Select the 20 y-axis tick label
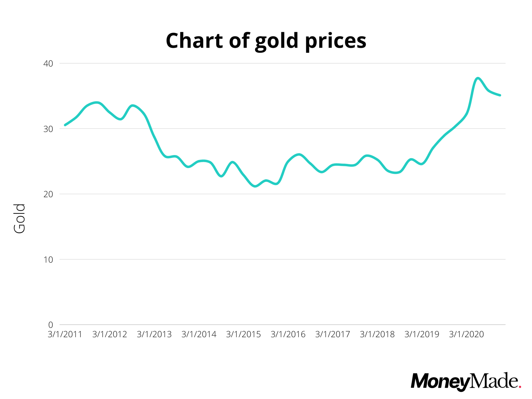 [x=48, y=194]
